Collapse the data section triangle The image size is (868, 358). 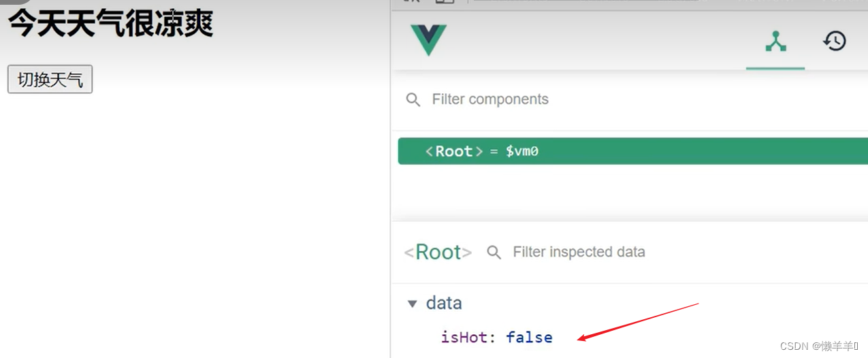click(412, 304)
